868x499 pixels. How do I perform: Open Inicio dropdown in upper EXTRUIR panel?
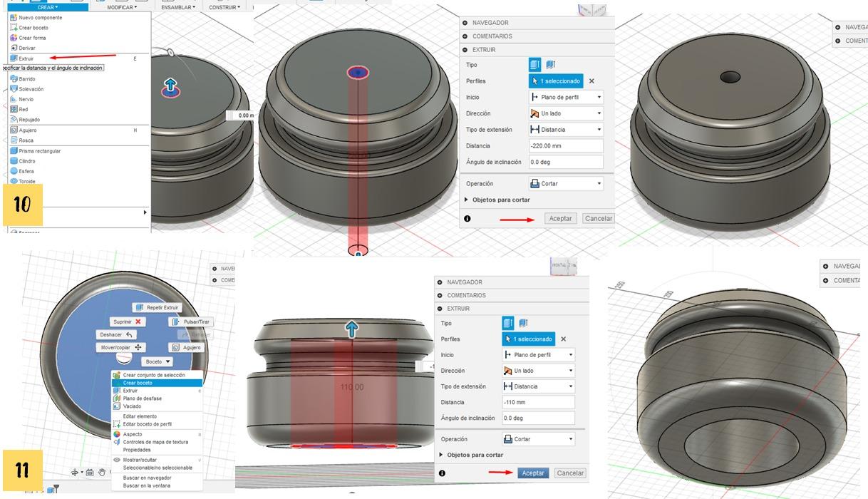(566, 97)
